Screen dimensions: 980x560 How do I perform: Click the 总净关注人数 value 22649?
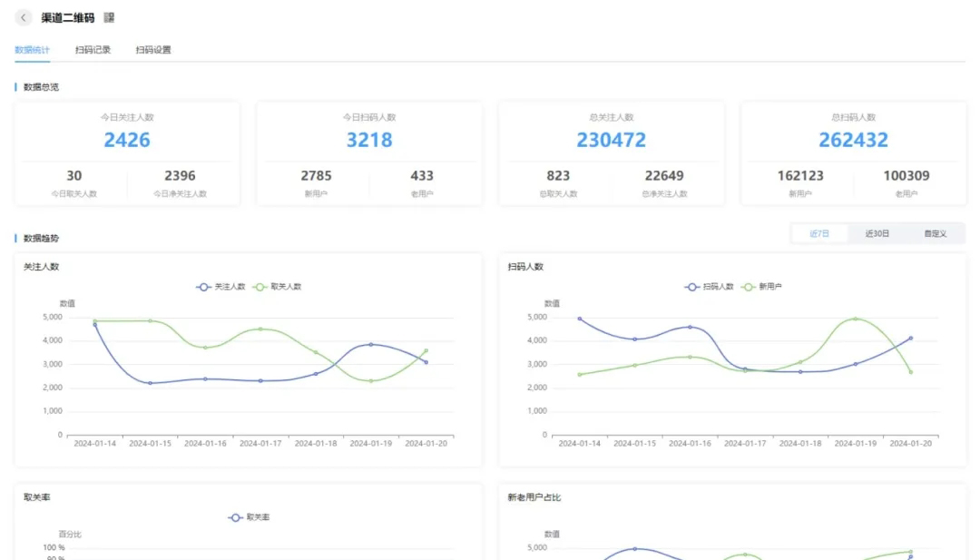tap(664, 176)
